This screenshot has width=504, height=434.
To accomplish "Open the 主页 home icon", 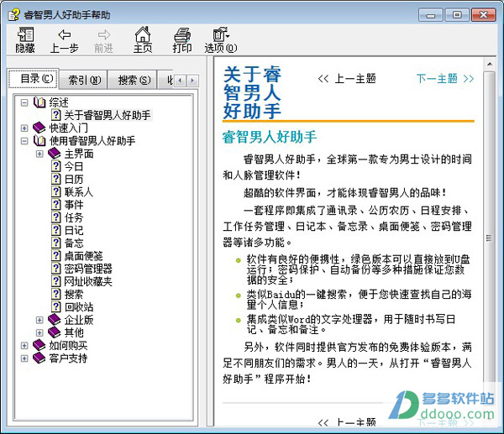I will click(x=143, y=34).
